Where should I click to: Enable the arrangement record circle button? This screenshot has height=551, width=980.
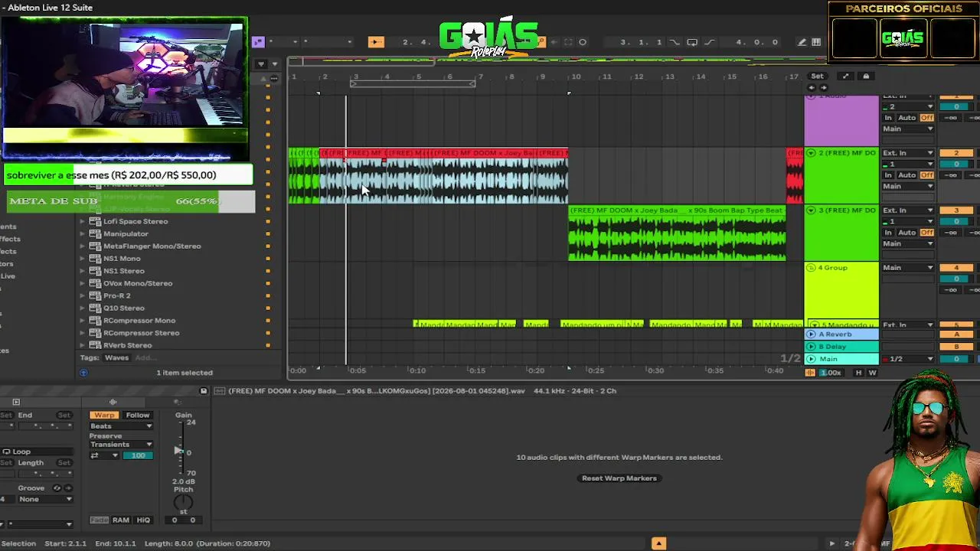click(x=583, y=42)
